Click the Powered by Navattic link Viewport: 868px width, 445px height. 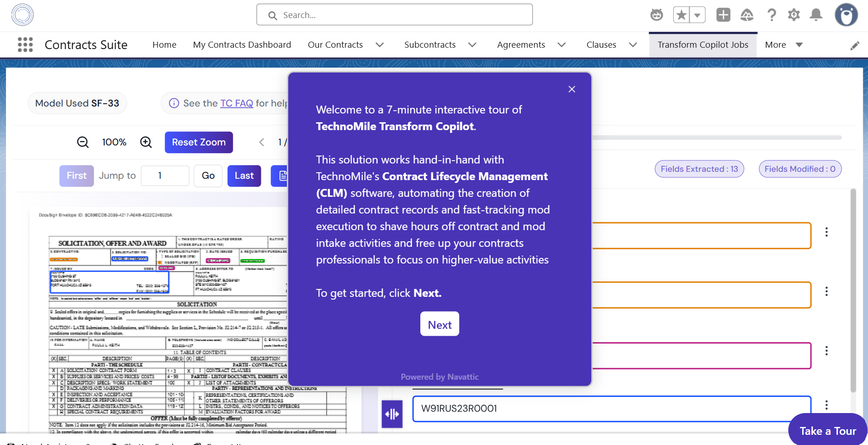[x=440, y=377]
